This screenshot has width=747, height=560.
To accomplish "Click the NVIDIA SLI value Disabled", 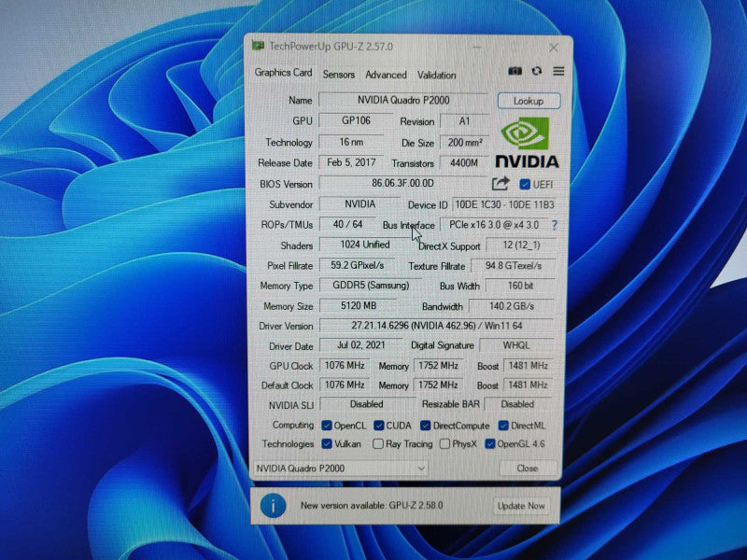I will click(x=366, y=404).
